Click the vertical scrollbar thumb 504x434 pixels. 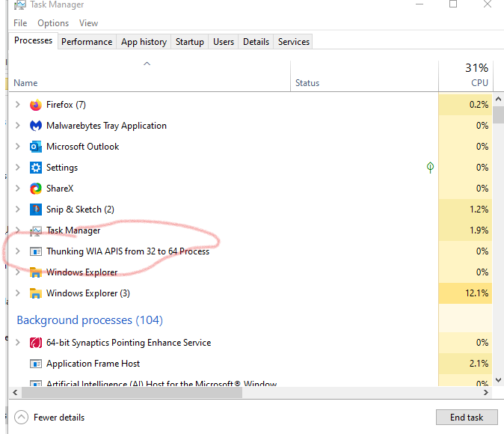tap(498, 114)
